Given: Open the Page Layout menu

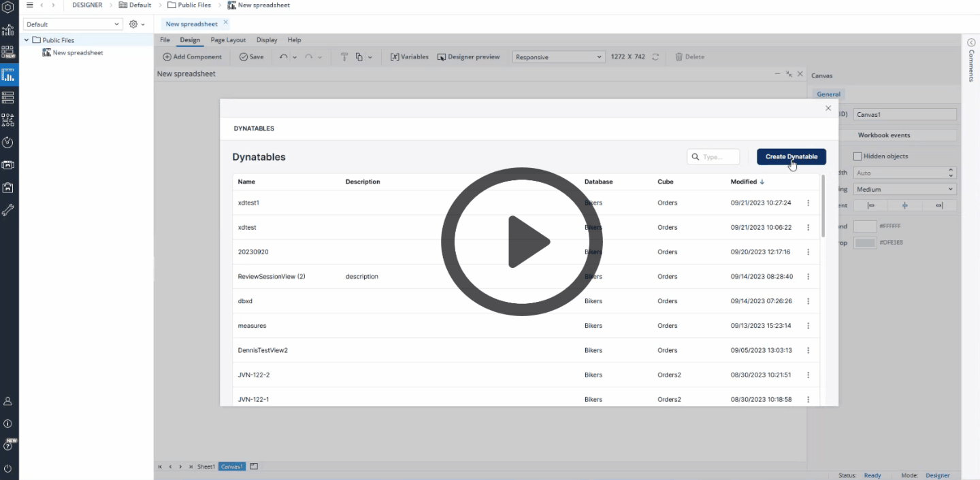Looking at the screenshot, I should coord(228,40).
